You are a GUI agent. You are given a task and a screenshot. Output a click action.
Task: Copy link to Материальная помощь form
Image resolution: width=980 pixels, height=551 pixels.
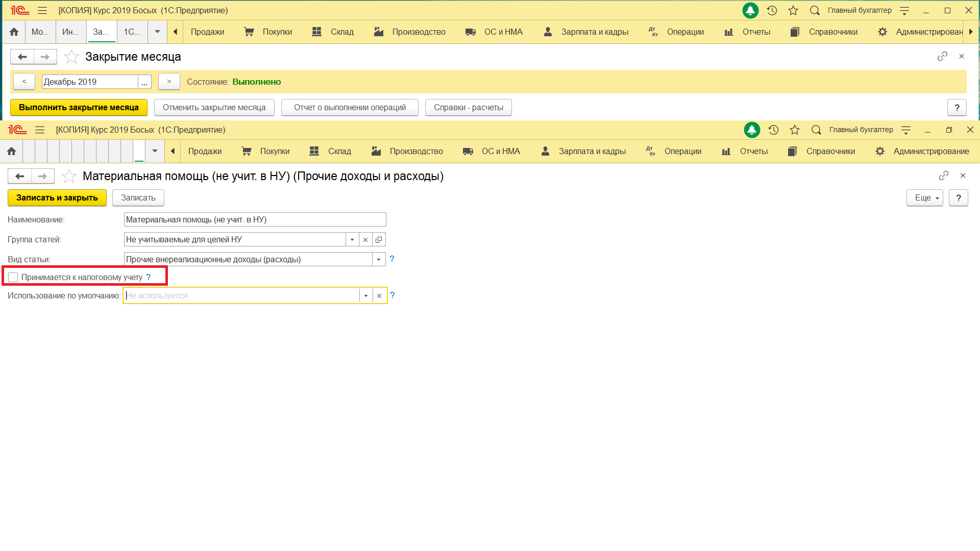coord(944,176)
